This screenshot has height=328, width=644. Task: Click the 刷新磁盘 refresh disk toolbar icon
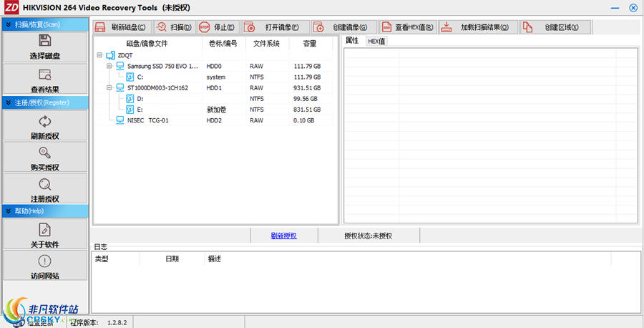coord(122,27)
